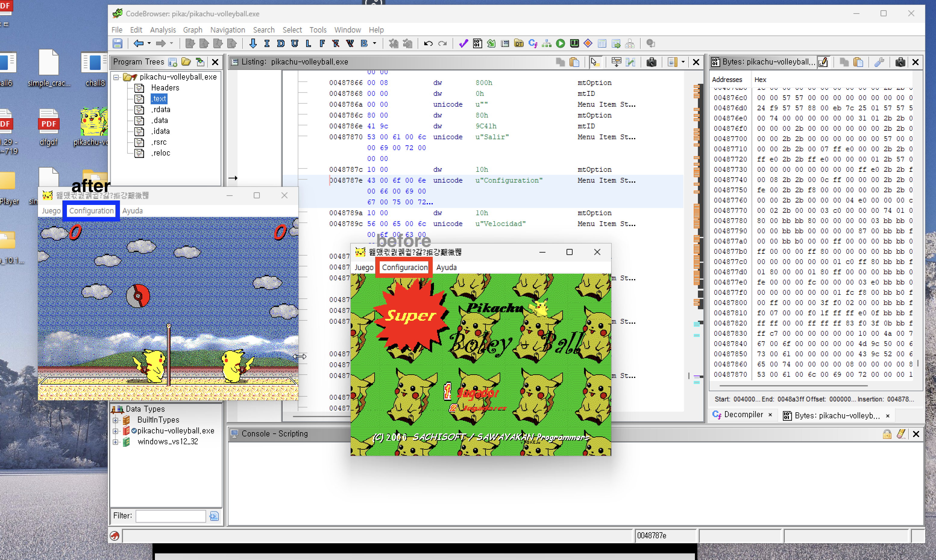Go back with the blue left arrow
Viewport: 936px width, 560px height.
click(138, 44)
